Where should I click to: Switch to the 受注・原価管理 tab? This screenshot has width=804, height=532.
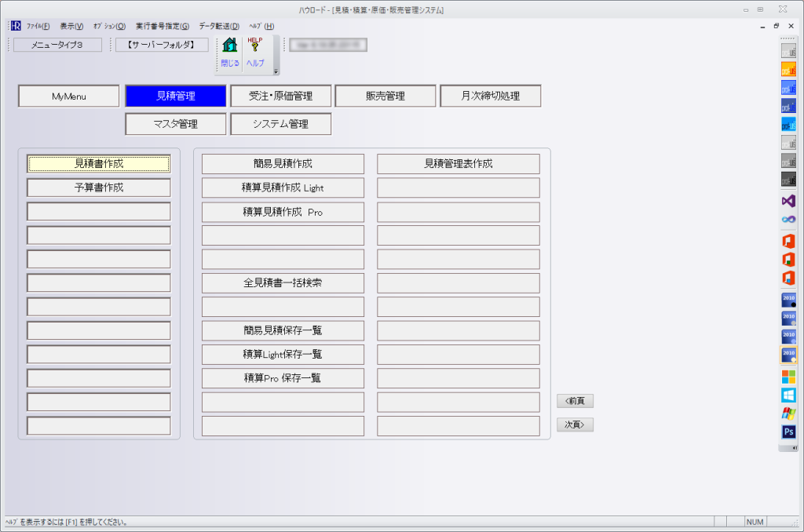[280, 97]
